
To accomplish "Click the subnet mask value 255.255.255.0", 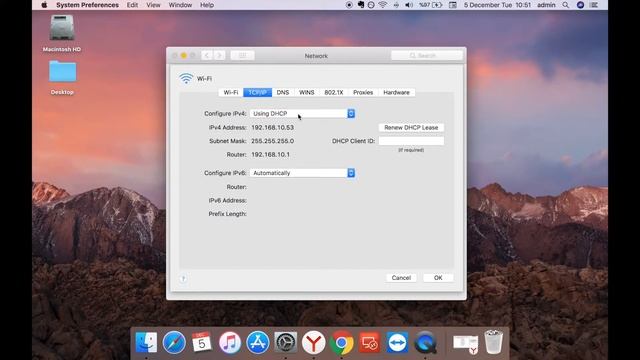I will tap(272, 141).
